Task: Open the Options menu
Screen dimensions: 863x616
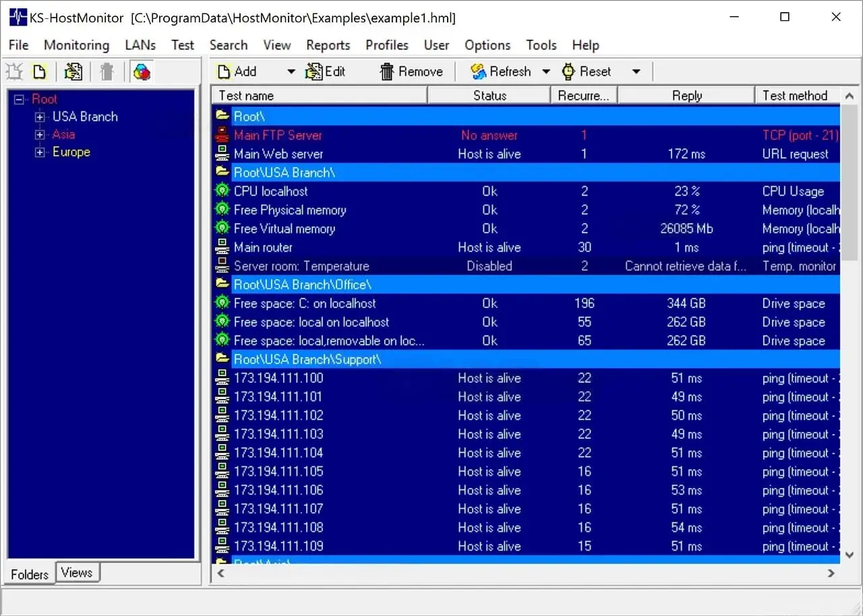Action: click(487, 45)
